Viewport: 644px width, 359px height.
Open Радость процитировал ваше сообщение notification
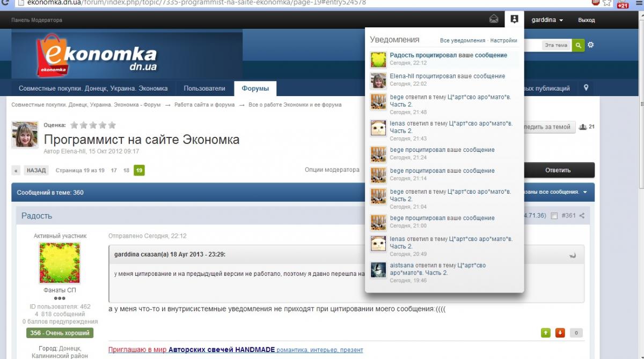coord(448,55)
